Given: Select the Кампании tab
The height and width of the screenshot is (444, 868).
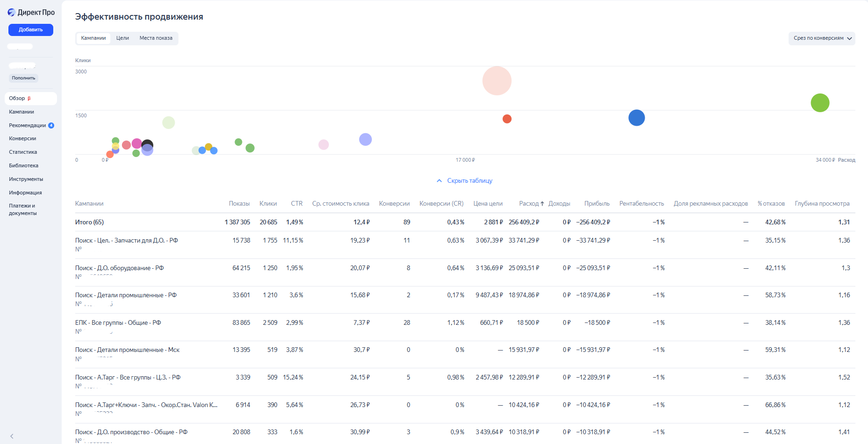Looking at the screenshot, I should click(x=93, y=38).
